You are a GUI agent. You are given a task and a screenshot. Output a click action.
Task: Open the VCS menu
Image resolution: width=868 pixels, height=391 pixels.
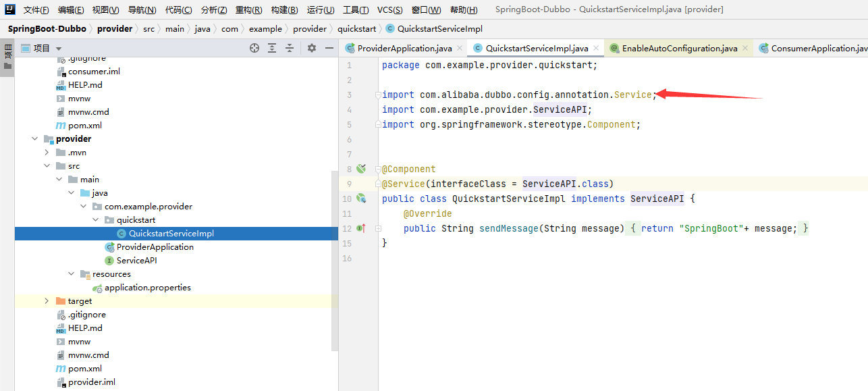[x=389, y=10]
